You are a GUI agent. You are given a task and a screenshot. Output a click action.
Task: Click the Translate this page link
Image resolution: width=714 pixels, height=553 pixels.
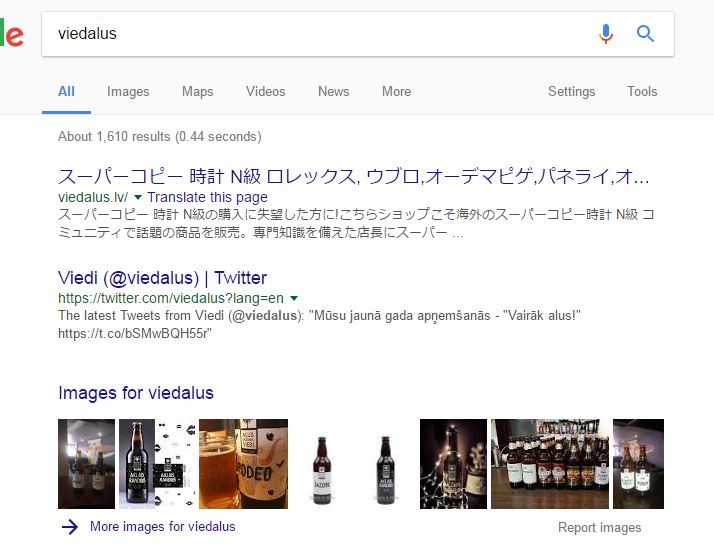click(x=207, y=198)
